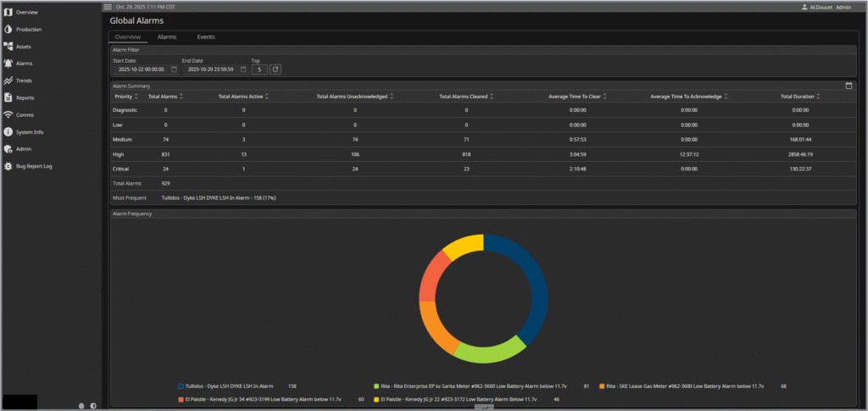Sort by Total Alarms Unacknowledged column
Screen dimensions: 868x411
click(392, 97)
